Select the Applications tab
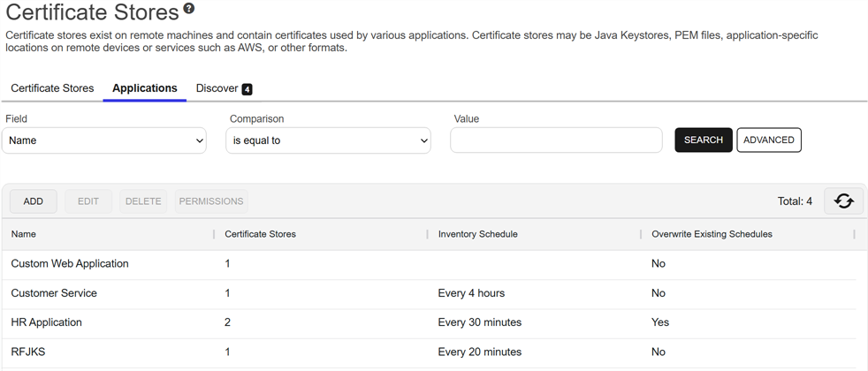 coord(145,88)
